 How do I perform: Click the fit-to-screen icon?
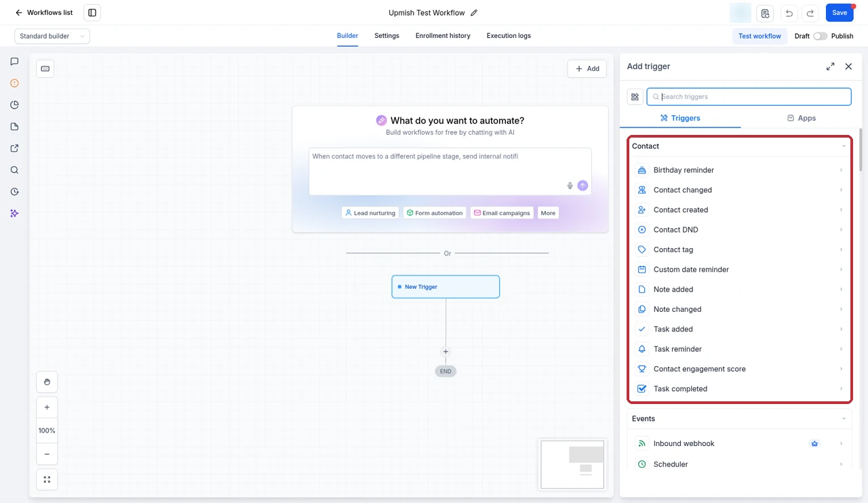pos(47,479)
